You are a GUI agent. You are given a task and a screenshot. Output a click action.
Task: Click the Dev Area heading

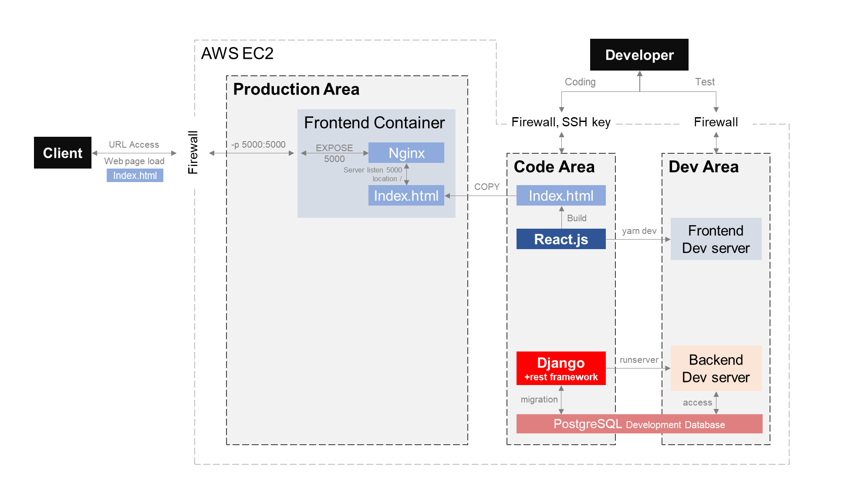click(703, 167)
